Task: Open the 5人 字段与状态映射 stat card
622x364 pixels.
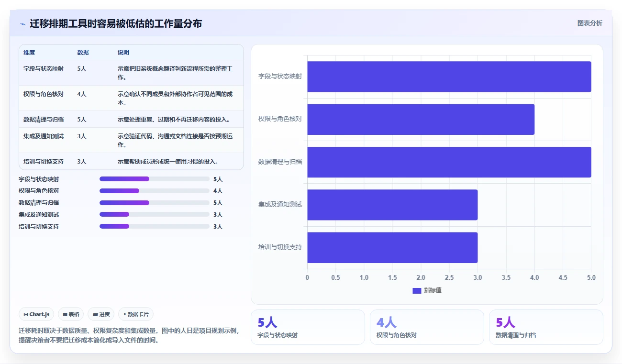Action: tap(308, 327)
